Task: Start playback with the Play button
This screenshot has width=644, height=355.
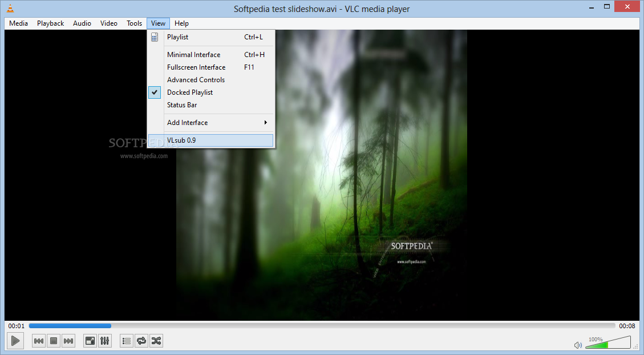Action: [15, 341]
